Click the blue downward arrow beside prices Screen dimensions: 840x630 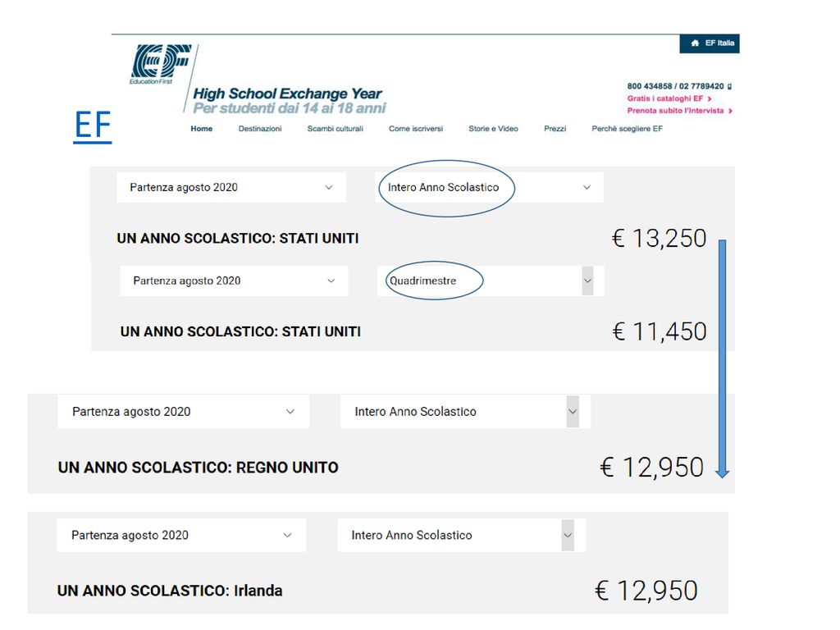tap(722, 358)
